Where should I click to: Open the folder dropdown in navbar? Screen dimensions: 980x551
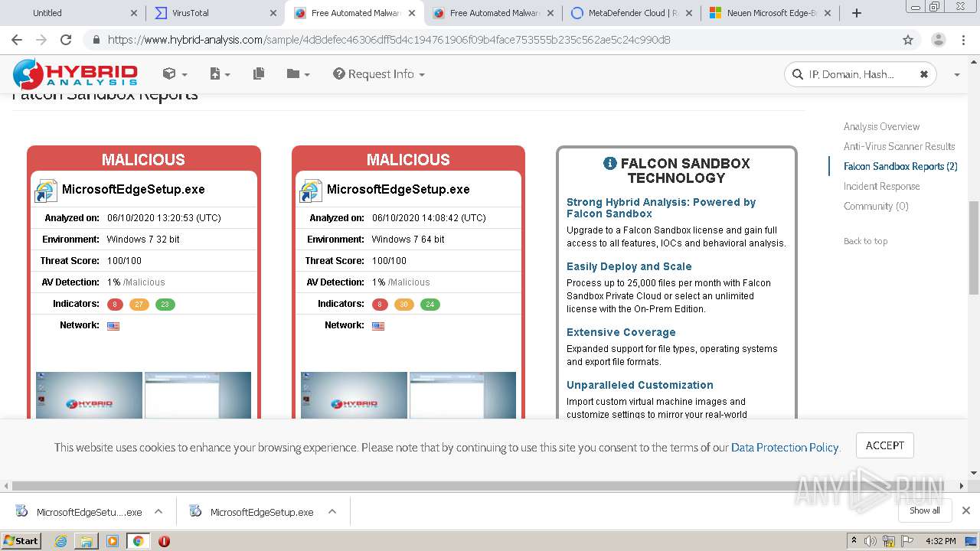[298, 74]
